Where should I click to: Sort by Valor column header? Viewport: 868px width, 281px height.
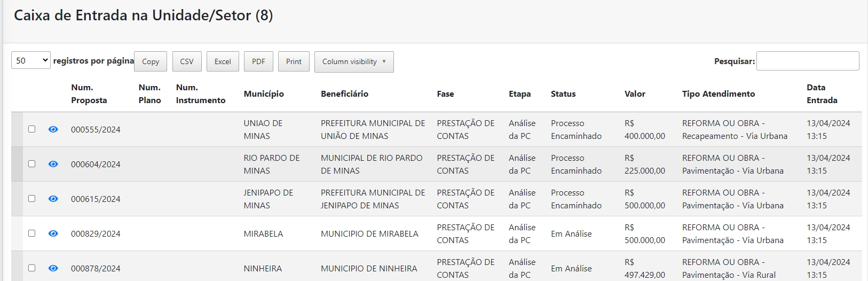pos(635,94)
